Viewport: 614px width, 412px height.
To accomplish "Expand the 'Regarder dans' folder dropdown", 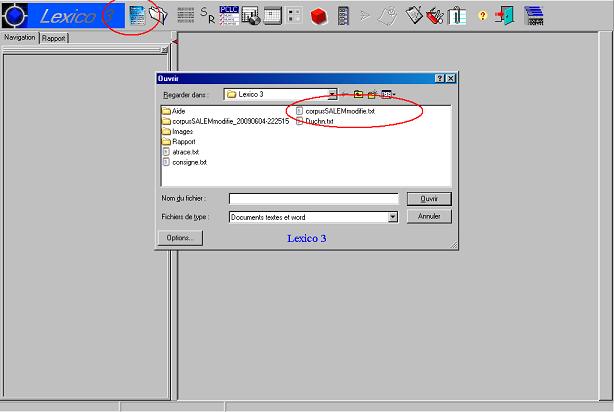I will click(x=332, y=94).
